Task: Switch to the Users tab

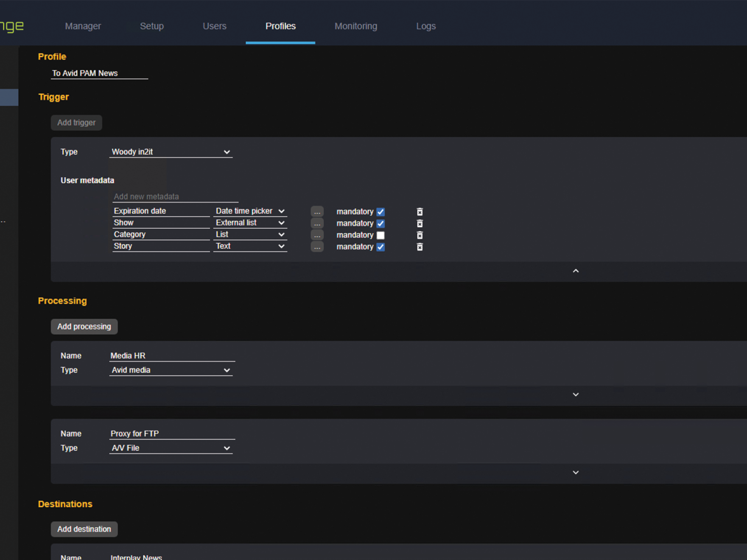Action: (x=214, y=26)
